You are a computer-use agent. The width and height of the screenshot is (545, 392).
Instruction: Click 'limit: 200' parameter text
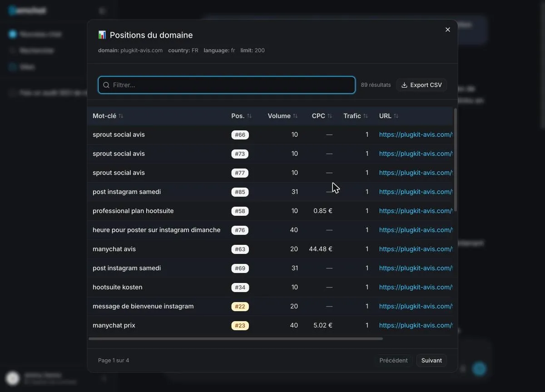[253, 50]
